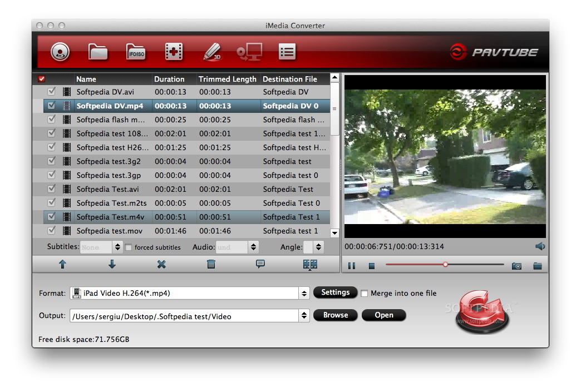Click the video preview frame
This screenshot has width=581, height=392.
point(445,157)
